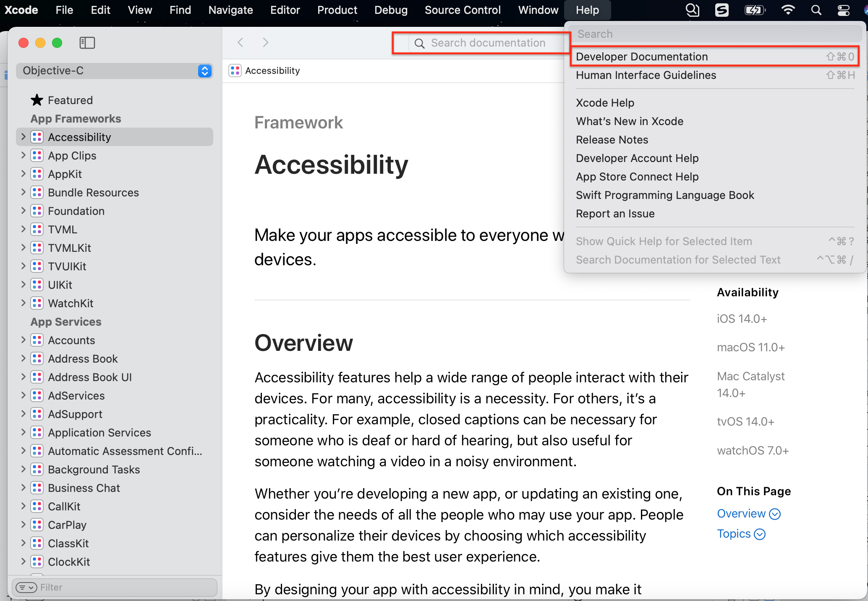Click the Help menu Search field

coord(715,34)
